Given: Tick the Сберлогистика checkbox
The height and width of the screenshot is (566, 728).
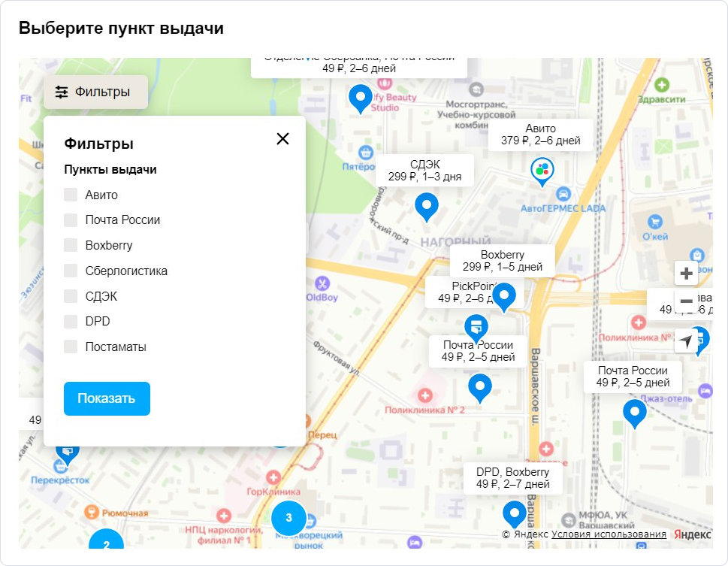Looking at the screenshot, I should [71, 271].
